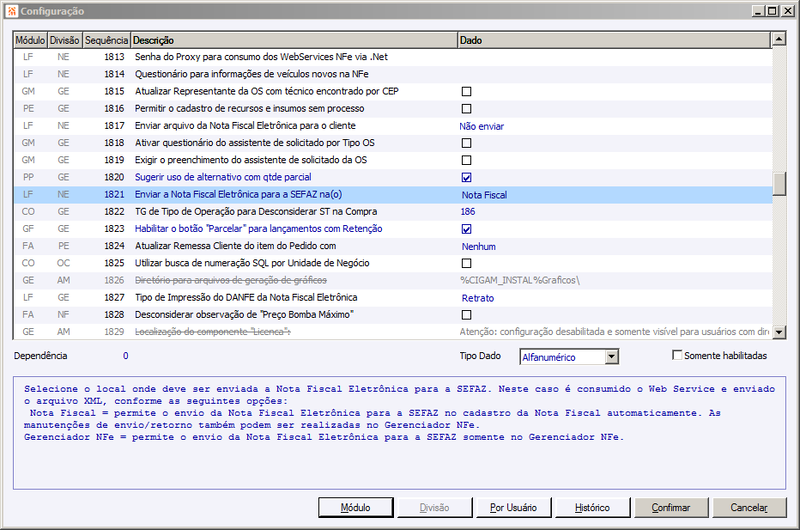
Task: Click sequence number 1825
Action: 114,263
